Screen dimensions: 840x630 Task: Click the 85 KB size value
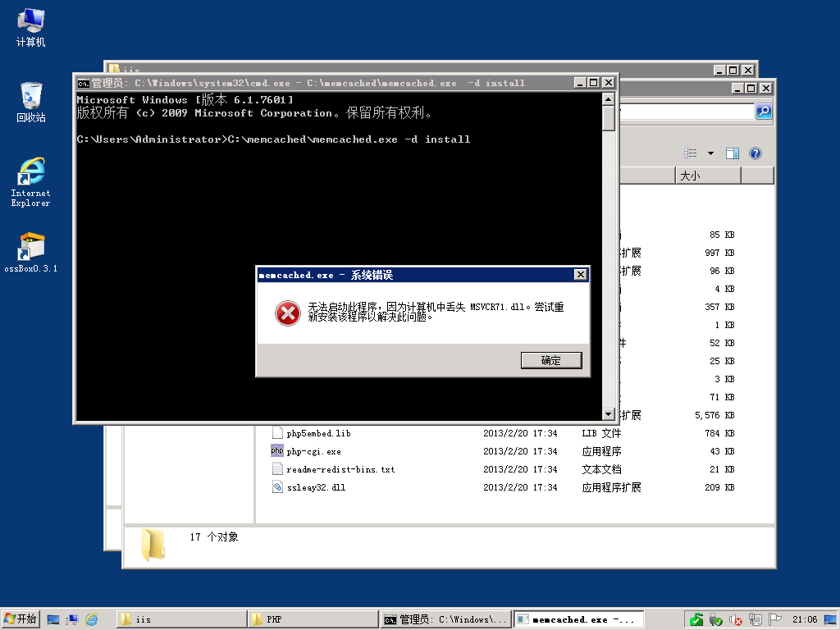(x=722, y=235)
